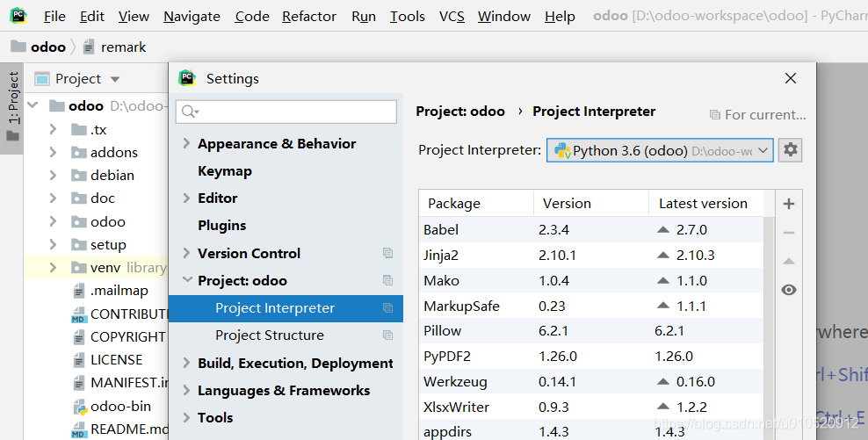Image resolution: width=868 pixels, height=440 pixels.
Task: Expand the setup folder
Action: (53, 244)
